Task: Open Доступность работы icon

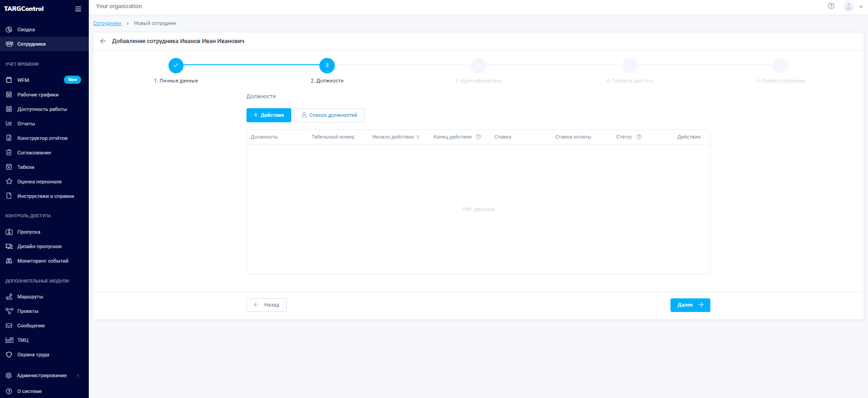Action: 9,109
